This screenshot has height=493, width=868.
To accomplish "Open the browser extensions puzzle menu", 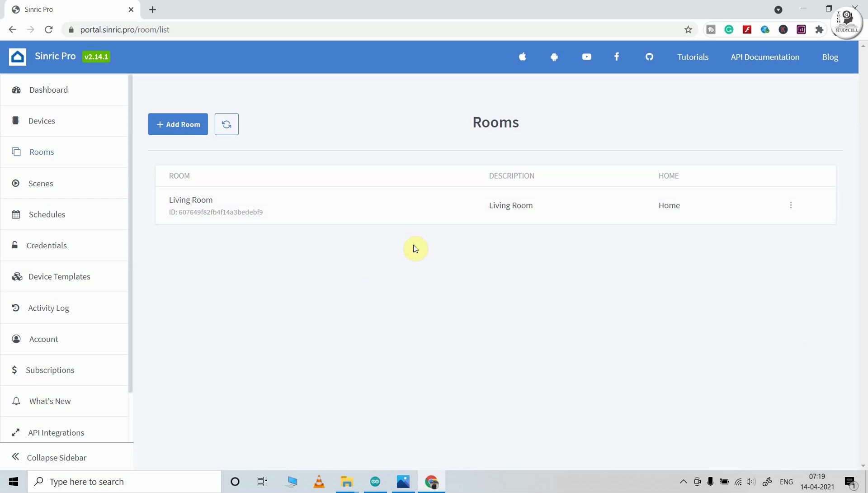I will (x=819, y=29).
